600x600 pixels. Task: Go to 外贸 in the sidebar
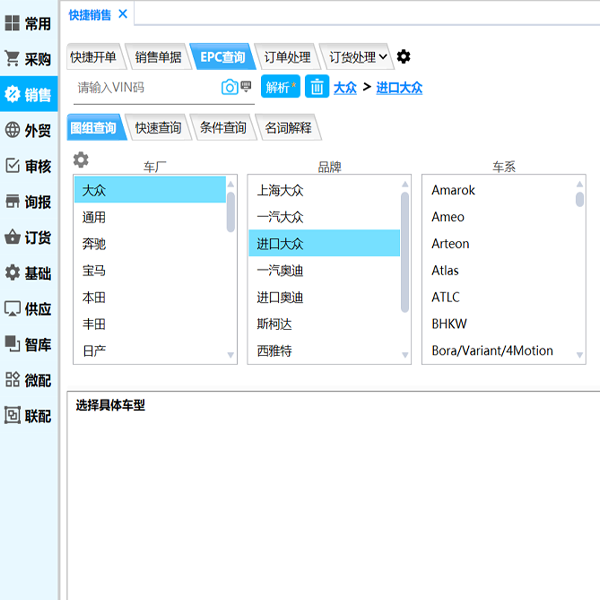click(28, 130)
